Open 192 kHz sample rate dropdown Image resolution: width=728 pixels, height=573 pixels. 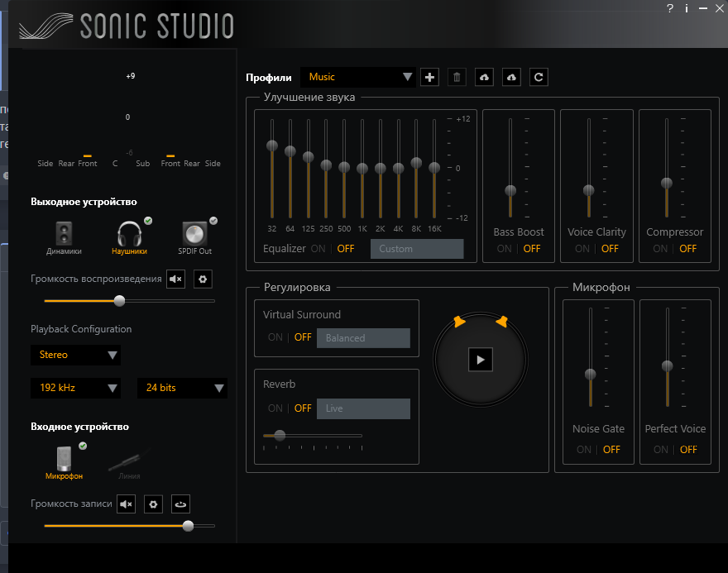[75, 388]
